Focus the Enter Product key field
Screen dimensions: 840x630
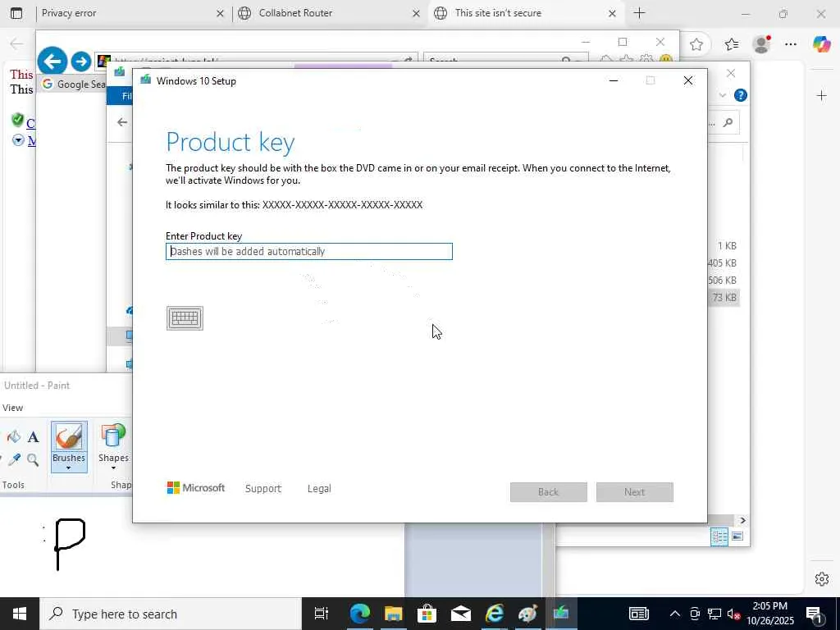pos(309,251)
